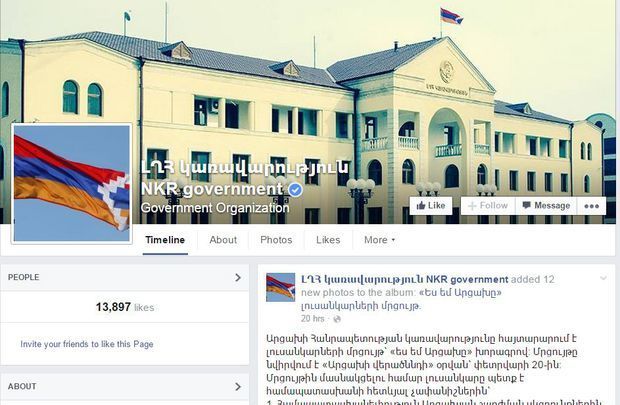Expand the ABOUT section chevron
The width and height of the screenshot is (620, 405).
coord(238,386)
